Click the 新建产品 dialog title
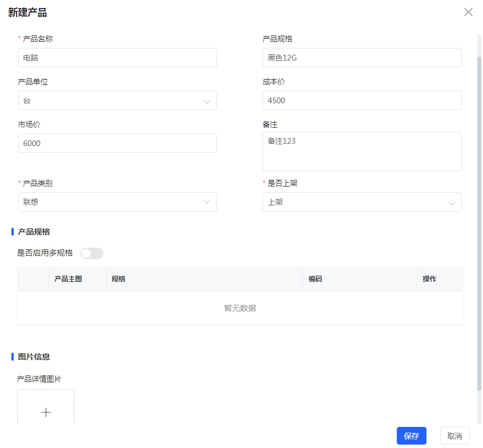Screen dimensions: 483x448 pos(27,13)
